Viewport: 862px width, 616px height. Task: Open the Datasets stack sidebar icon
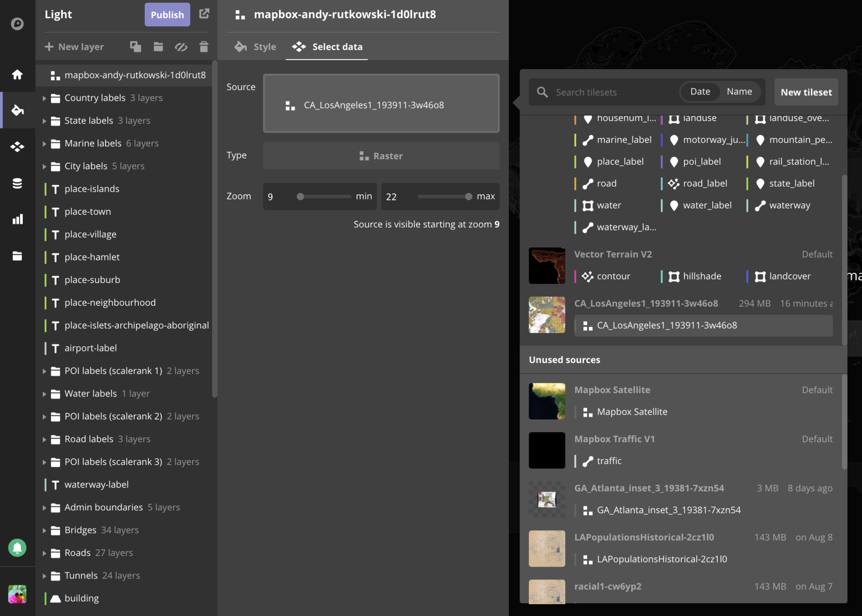click(x=17, y=183)
